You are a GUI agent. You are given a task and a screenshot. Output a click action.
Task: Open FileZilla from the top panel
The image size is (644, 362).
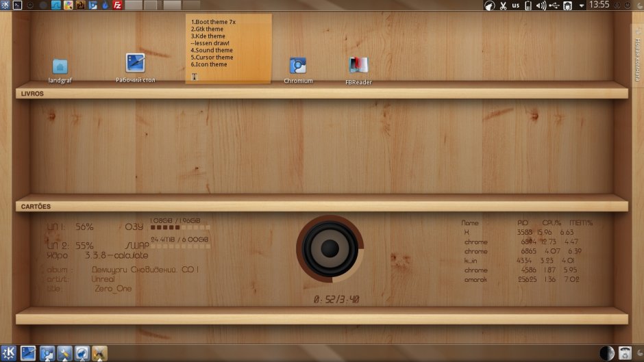(117, 5)
